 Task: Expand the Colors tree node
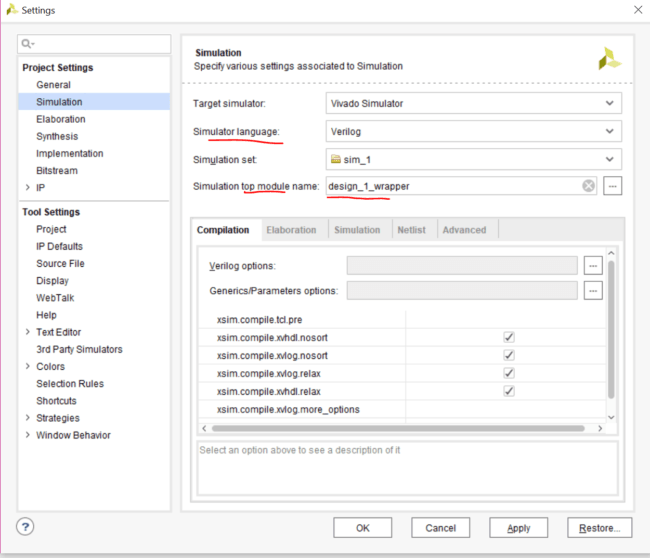point(28,366)
